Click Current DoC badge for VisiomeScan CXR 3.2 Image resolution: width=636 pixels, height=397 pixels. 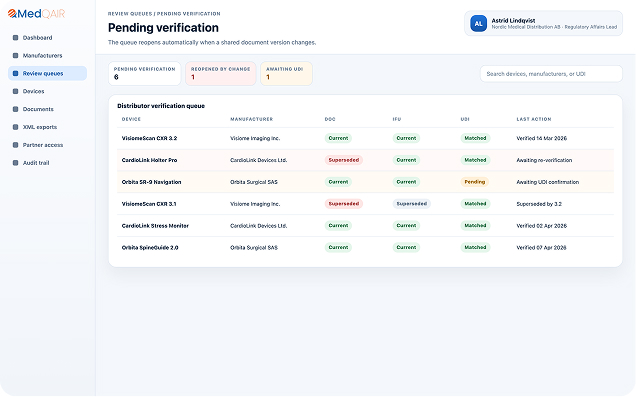338,138
